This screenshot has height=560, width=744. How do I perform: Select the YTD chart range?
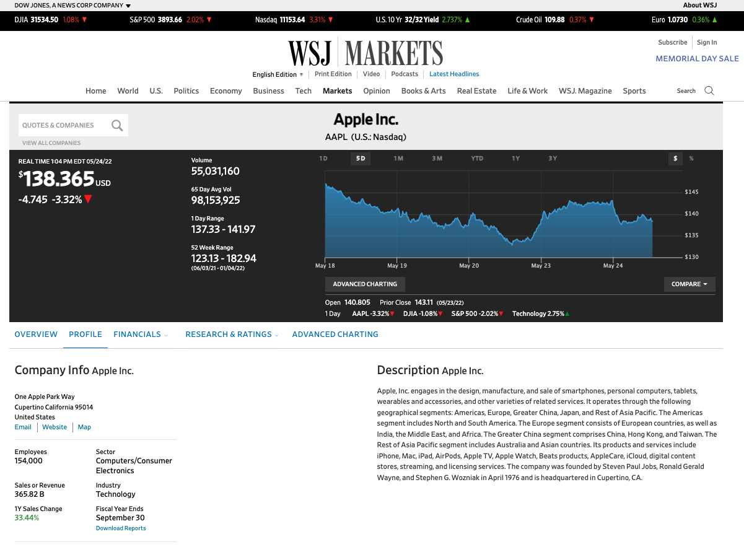tap(477, 159)
